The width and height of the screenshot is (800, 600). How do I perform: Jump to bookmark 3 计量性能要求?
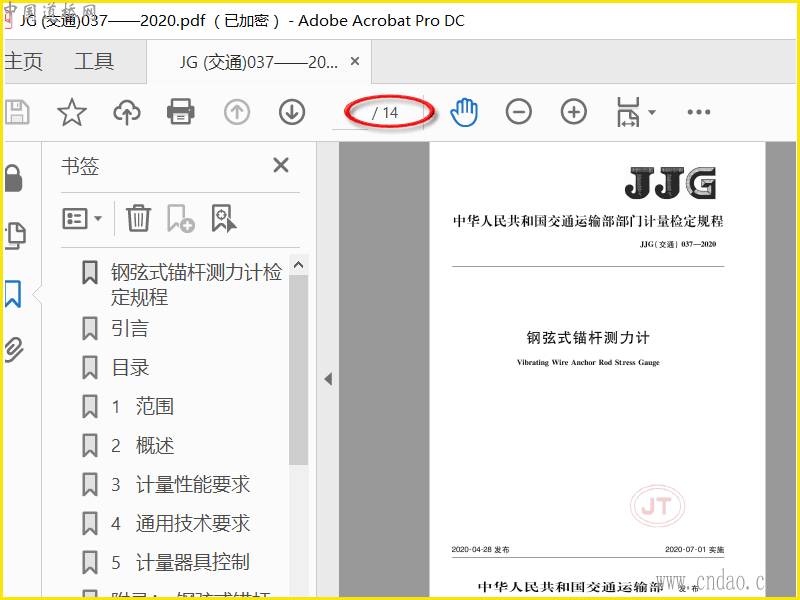click(x=181, y=484)
